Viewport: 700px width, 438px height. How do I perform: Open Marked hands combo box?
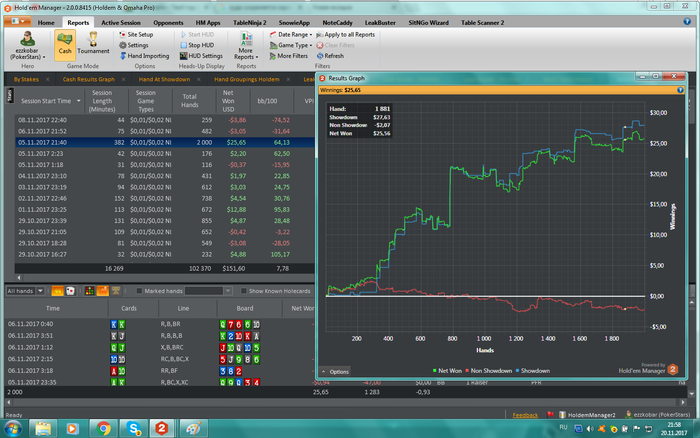208,291
